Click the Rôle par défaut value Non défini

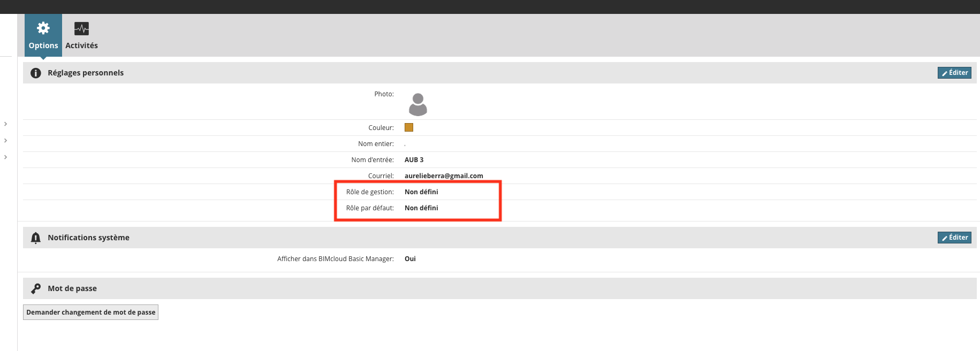click(421, 208)
